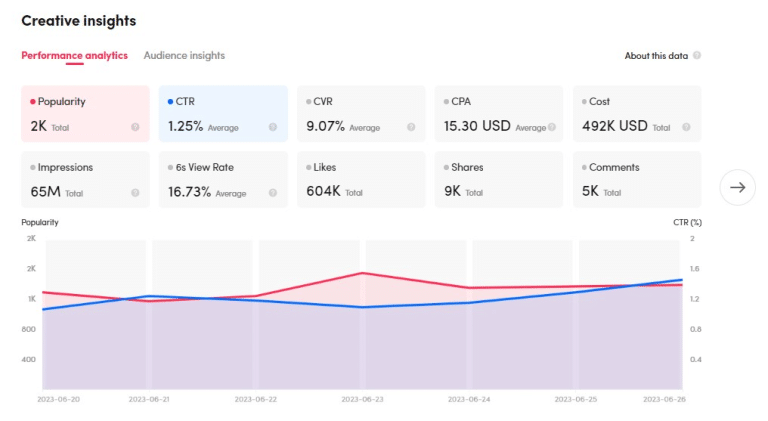The image size is (768, 421).
Task: Click the info icon in CPA card
Action: (549, 127)
